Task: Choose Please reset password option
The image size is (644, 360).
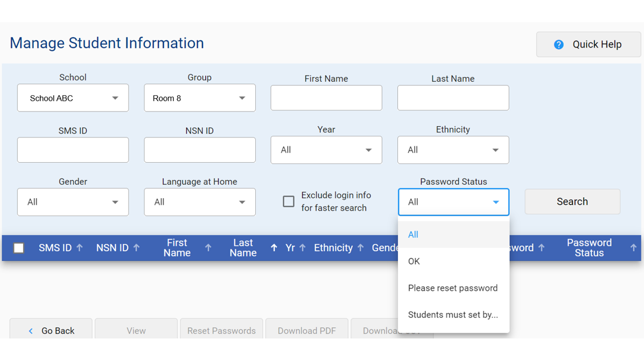Action: (x=452, y=288)
